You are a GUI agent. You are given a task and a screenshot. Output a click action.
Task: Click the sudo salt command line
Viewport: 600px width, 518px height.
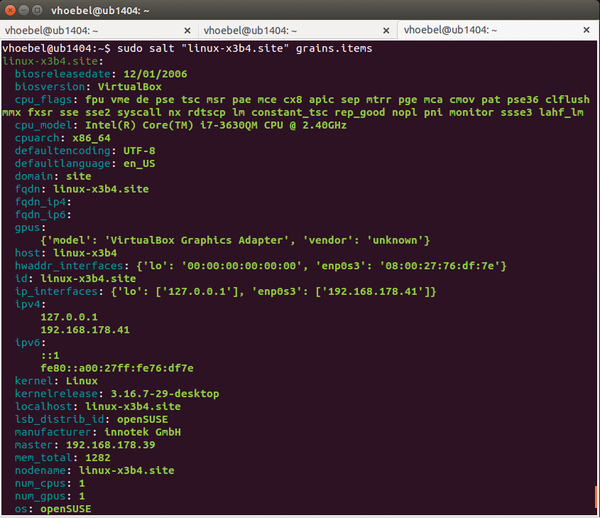187,49
